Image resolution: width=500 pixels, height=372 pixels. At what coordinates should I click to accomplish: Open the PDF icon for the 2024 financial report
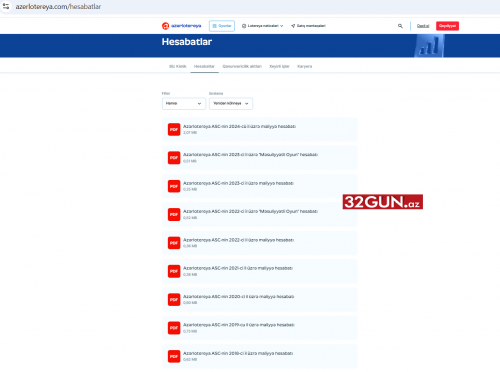(174, 129)
